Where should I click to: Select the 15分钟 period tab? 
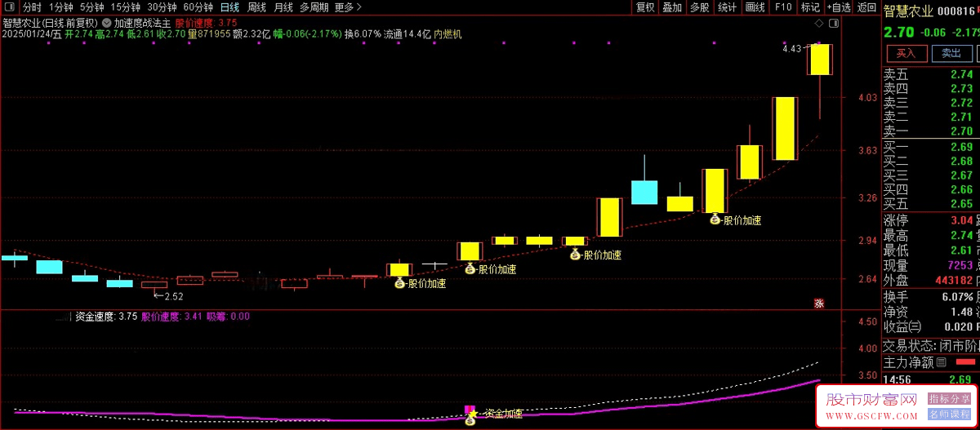coord(125,7)
